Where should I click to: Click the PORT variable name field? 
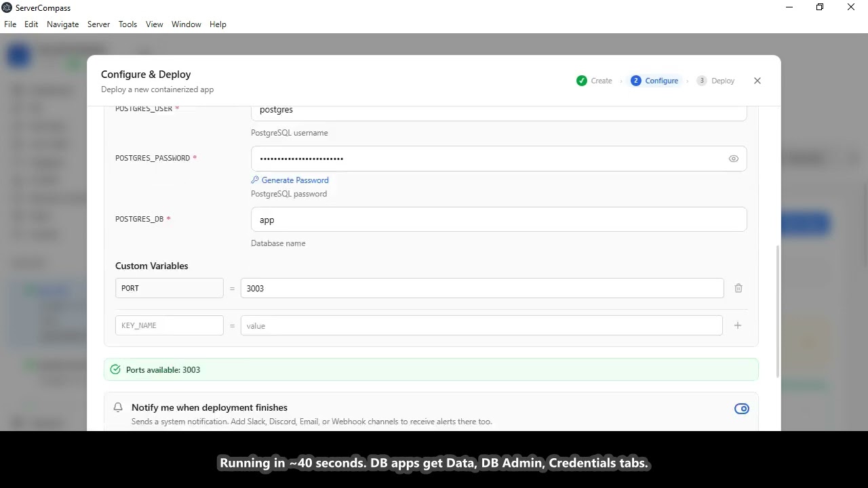tap(169, 288)
